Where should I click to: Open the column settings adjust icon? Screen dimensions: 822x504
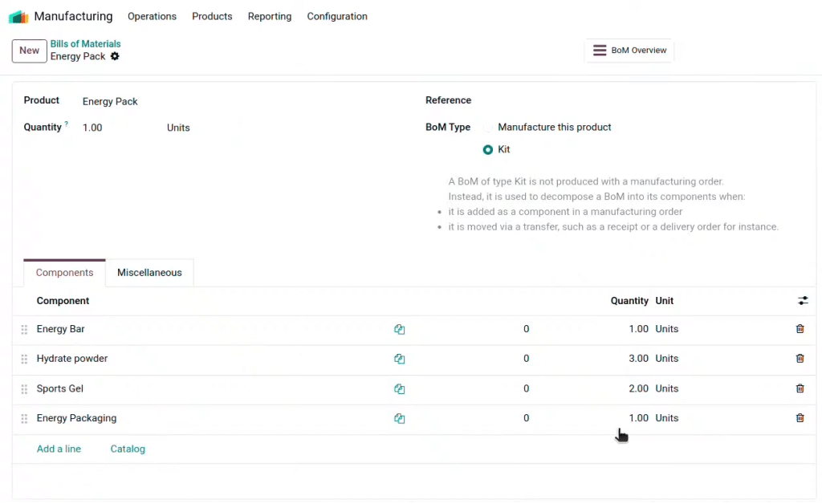(803, 301)
